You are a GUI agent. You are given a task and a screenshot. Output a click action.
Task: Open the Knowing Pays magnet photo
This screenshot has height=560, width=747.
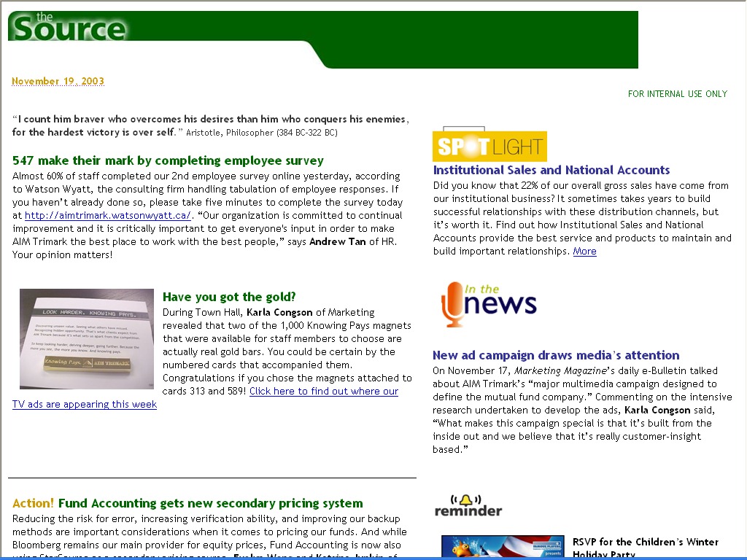pos(87,339)
